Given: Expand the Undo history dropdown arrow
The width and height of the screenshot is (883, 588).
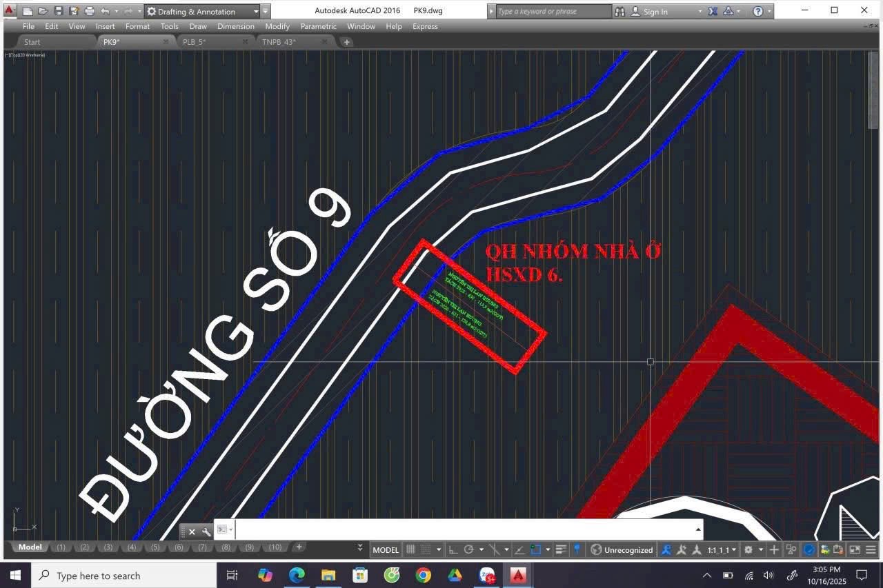Looking at the screenshot, I should coord(117,10).
